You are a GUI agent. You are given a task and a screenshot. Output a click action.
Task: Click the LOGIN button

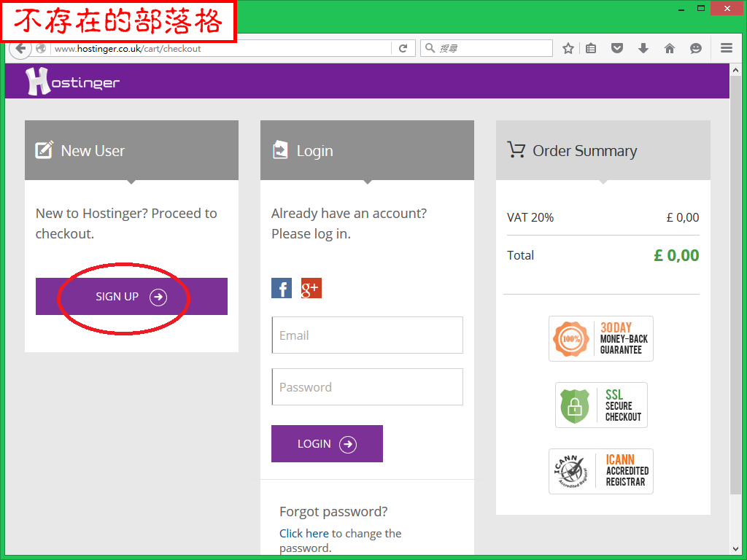327,443
